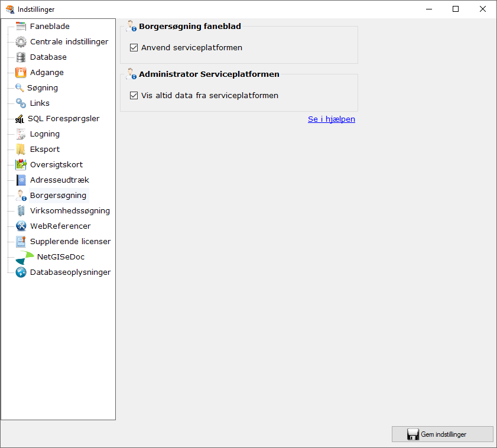
Task: Open the Logning settings page
Action: point(44,134)
